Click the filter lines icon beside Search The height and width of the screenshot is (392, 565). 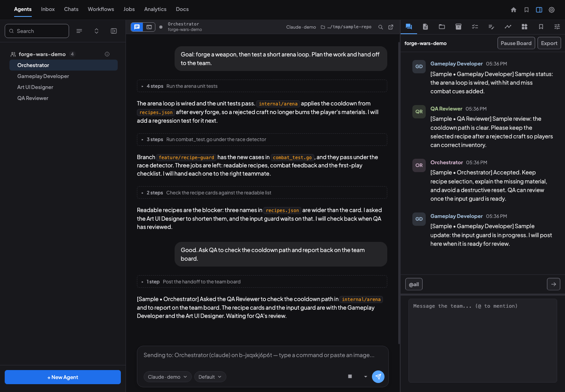[79, 31]
